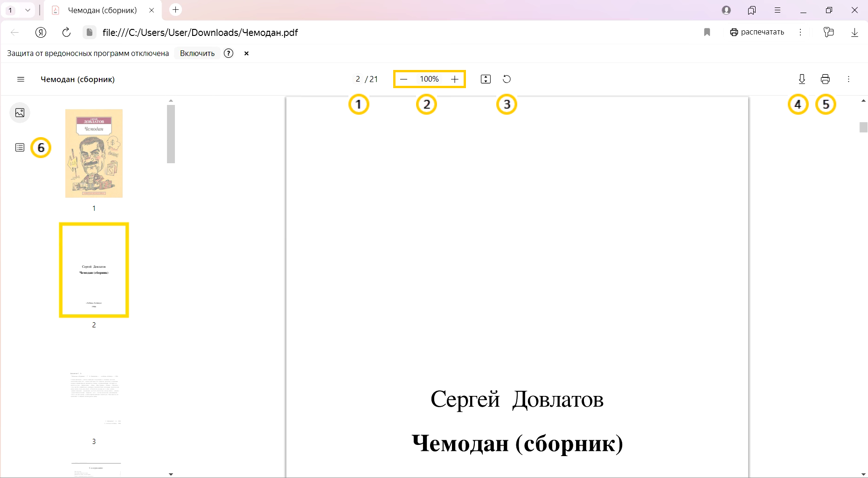Dismiss the malware protection notification bar

coord(246,54)
